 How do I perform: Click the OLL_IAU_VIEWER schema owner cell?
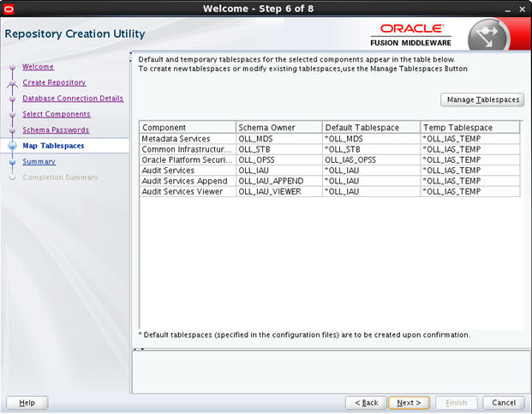coord(279,191)
